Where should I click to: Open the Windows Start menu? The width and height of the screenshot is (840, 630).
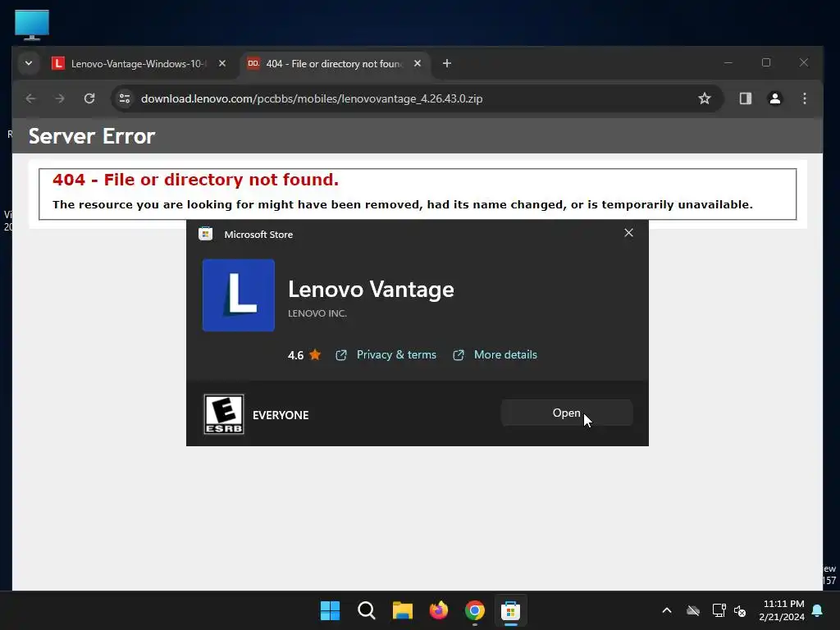330,610
